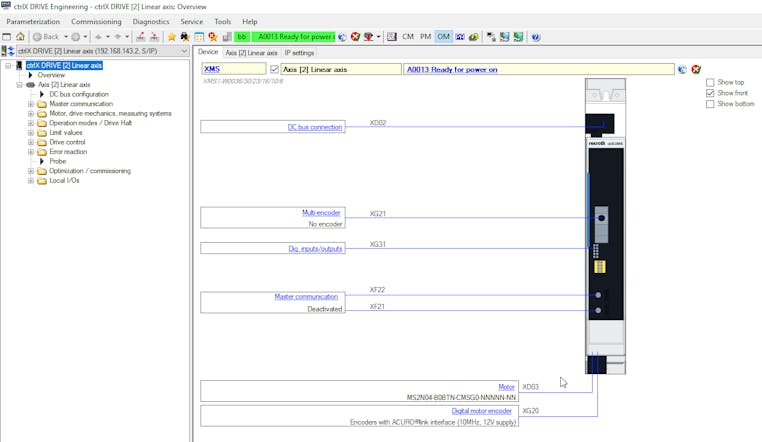Collapse the ctrlX DRIVE [2] root node
The height and width of the screenshot is (442, 762).
coord(8,65)
